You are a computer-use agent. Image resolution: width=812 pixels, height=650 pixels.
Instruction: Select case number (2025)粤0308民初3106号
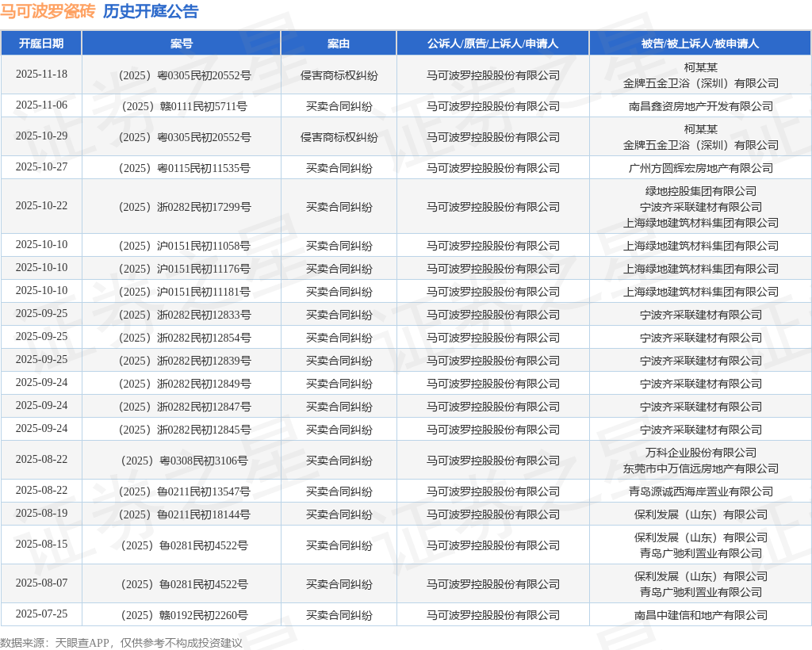click(184, 461)
